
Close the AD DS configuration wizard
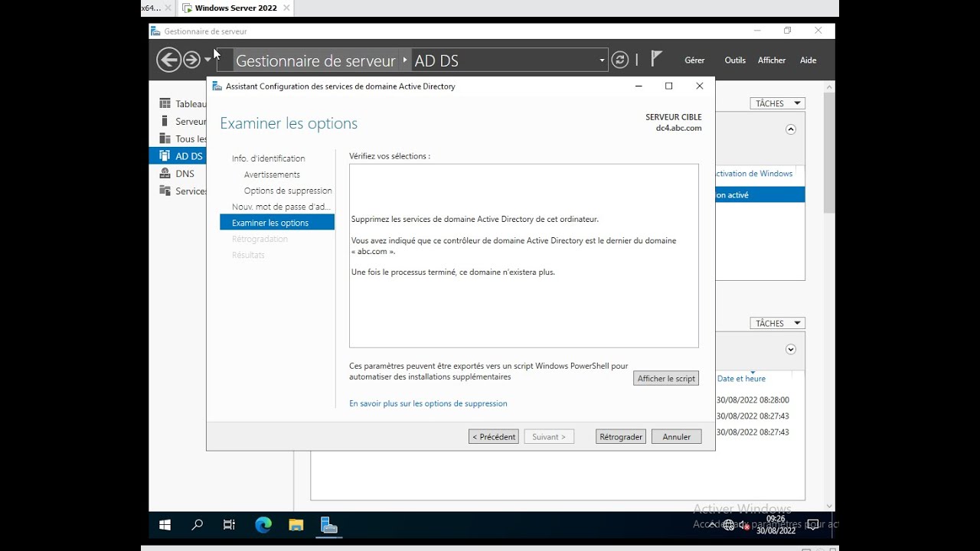coord(699,86)
